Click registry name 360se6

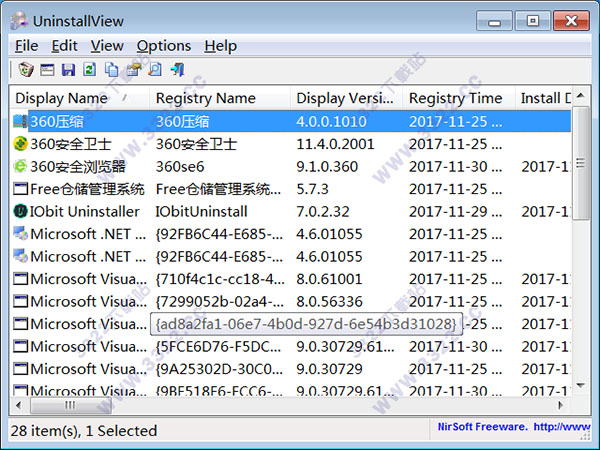tap(180, 166)
